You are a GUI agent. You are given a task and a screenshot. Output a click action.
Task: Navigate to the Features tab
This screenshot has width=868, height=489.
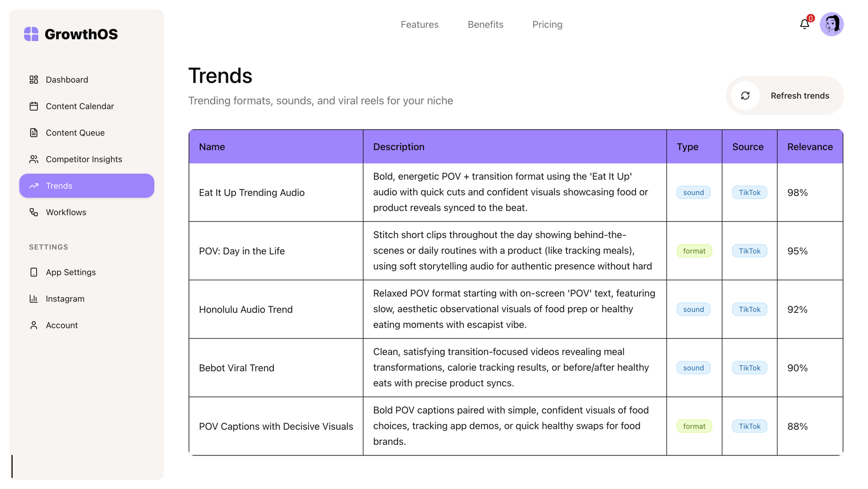pos(420,24)
